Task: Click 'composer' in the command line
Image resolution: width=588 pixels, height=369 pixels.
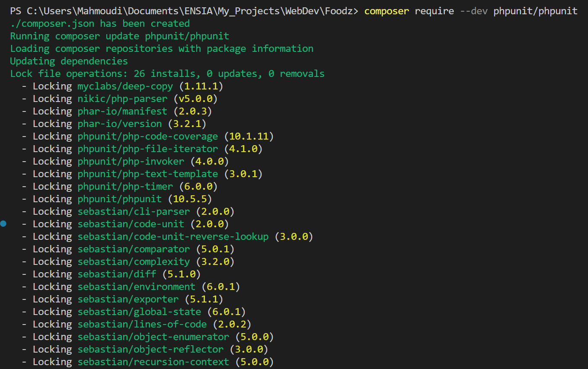Action: coord(387,11)
